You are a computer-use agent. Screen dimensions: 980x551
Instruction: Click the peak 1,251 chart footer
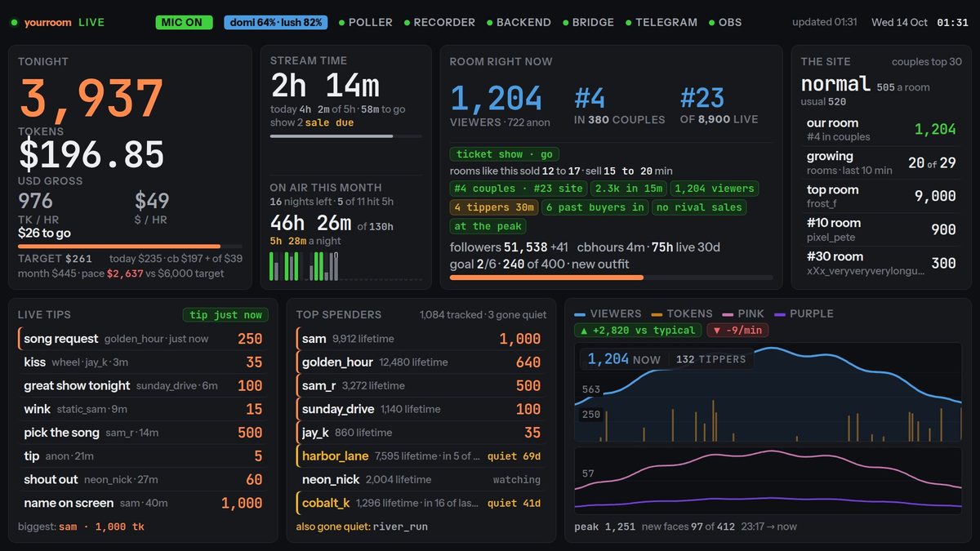[x=605, y=527]
